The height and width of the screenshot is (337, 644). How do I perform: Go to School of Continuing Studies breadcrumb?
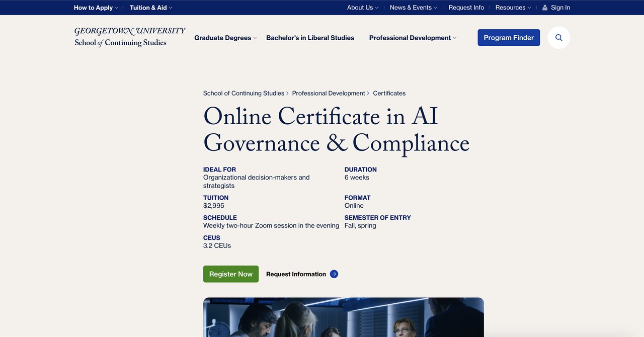(x=244, y=93)
